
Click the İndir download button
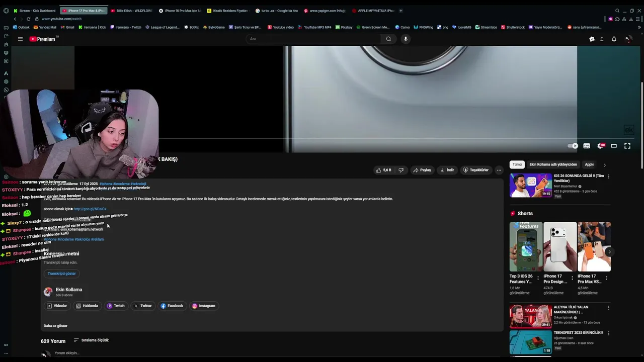(447, 170)
